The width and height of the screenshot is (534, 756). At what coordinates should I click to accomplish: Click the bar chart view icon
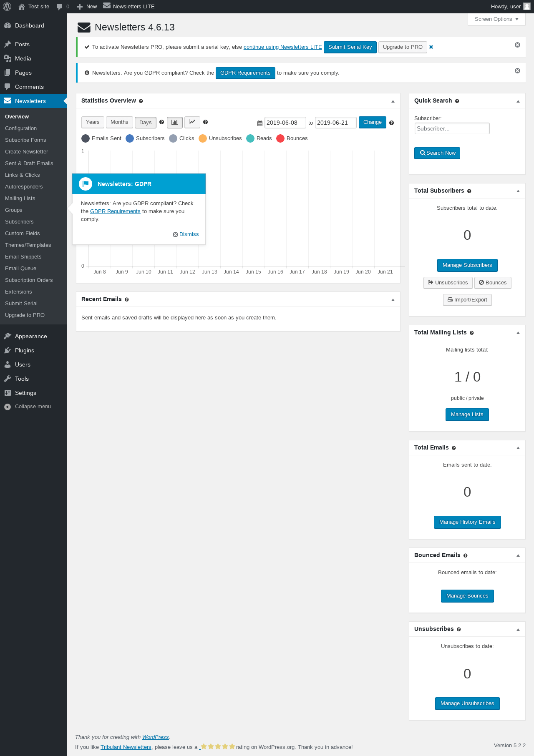pos(175,122)
